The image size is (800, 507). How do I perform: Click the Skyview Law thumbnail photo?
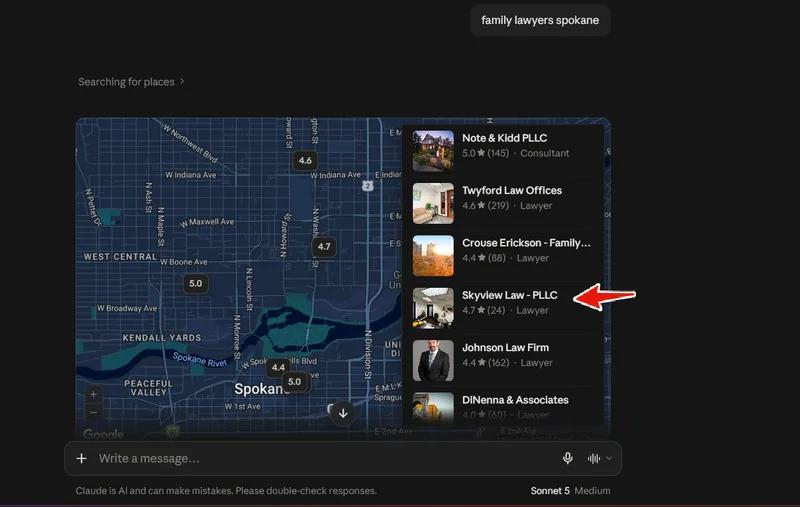point(433,308)
